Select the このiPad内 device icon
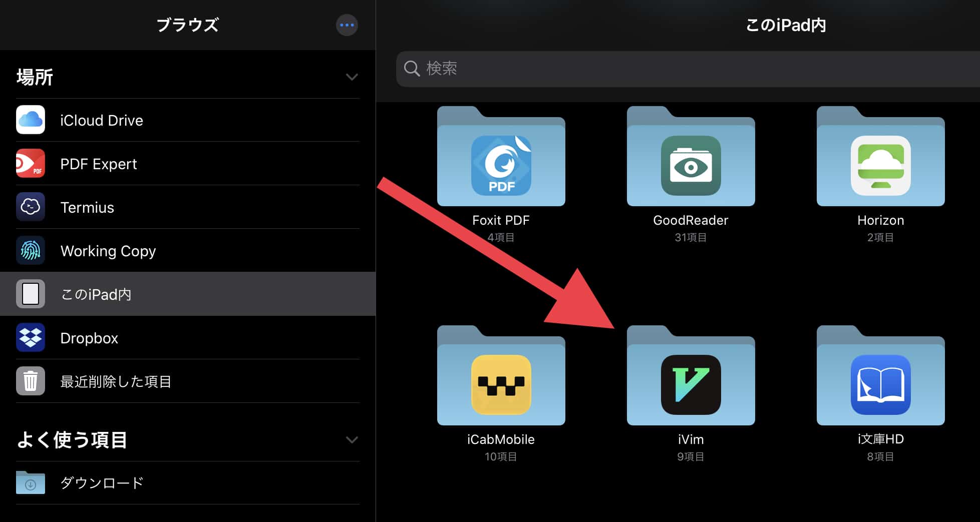The width and height of the screenshot is (980, 522). (x=31, y=294)
